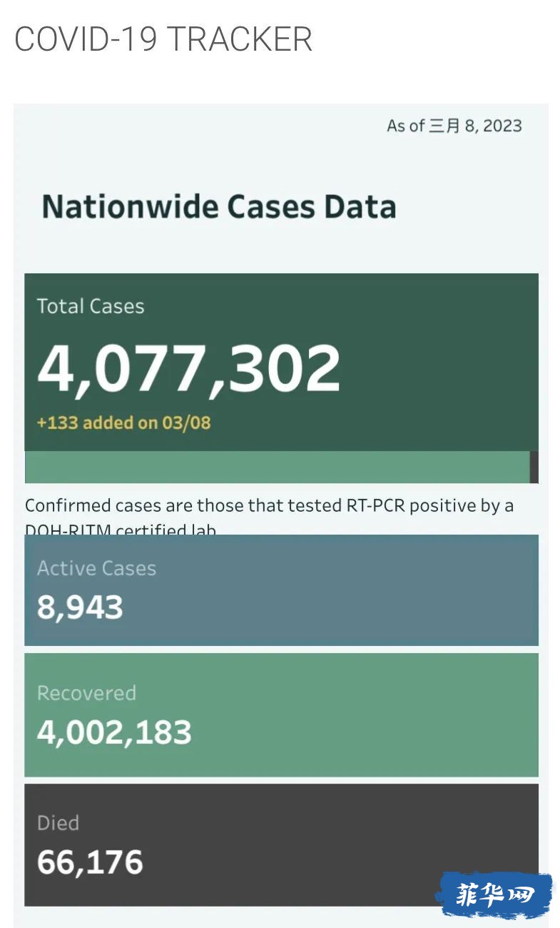Click the Died label
Image resolution: width=560 pixels, height=928 pixels.
pos(58,823)
